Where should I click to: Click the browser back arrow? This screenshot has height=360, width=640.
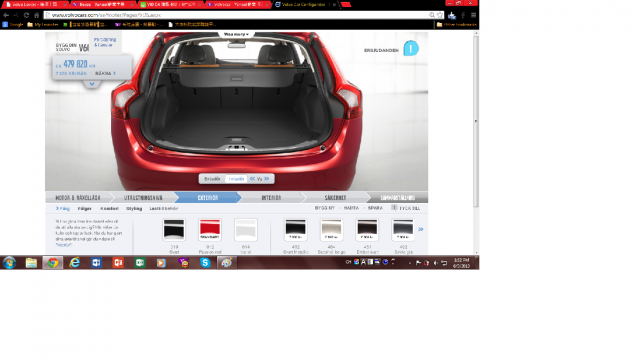click(6, 15)
